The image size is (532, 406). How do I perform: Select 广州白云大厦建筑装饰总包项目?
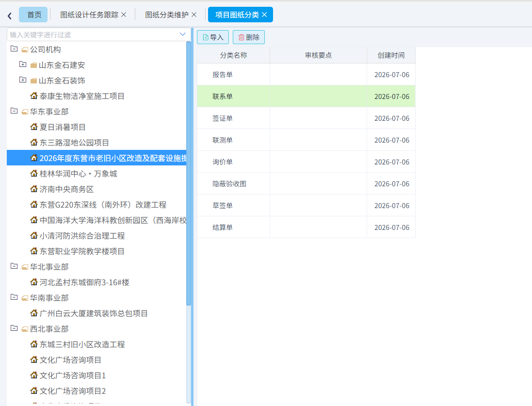coord(94,313)
